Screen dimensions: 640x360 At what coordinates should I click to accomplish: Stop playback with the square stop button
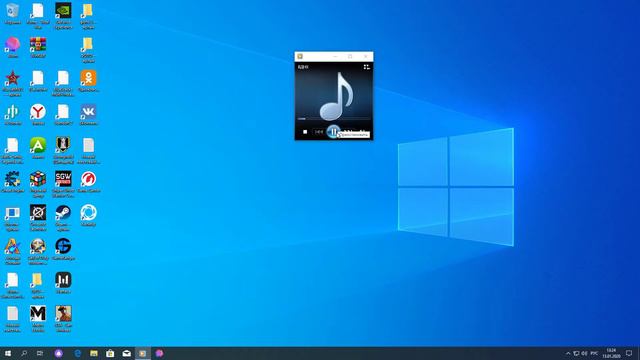(x=305, y=132)
